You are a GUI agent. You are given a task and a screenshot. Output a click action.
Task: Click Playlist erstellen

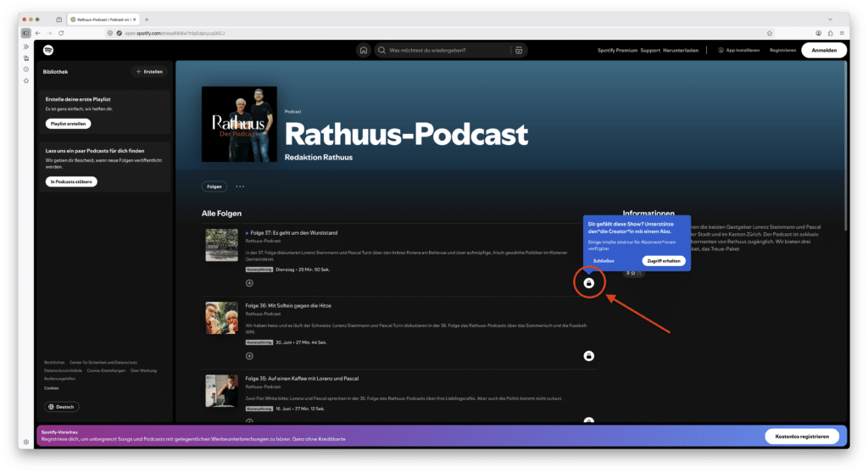tap(68, 124)
